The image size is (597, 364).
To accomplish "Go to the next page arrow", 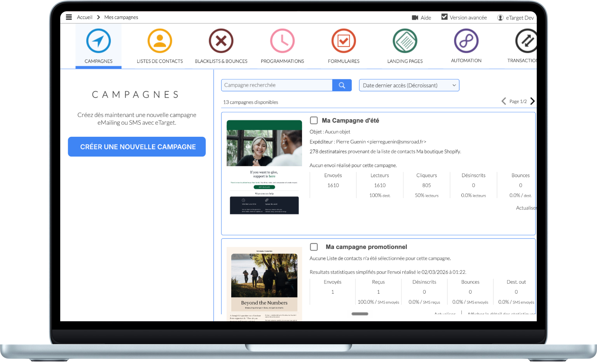I will point(532,101).
